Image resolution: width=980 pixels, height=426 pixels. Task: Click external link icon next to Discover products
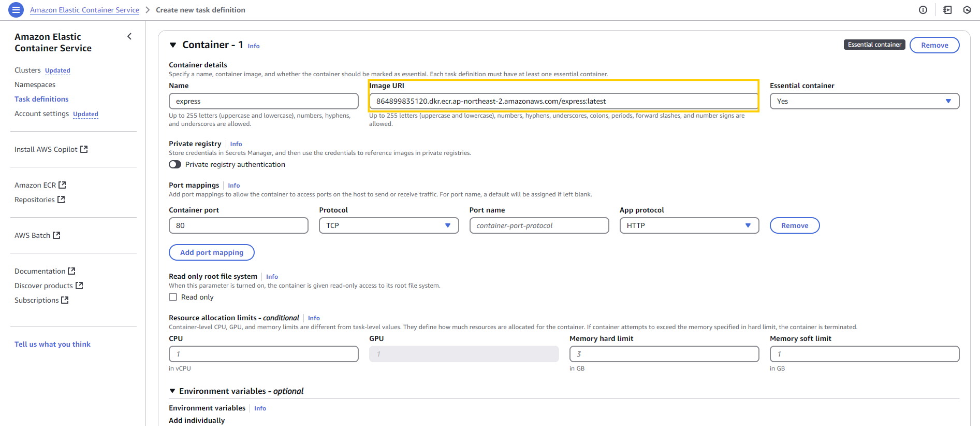point(79,286)
